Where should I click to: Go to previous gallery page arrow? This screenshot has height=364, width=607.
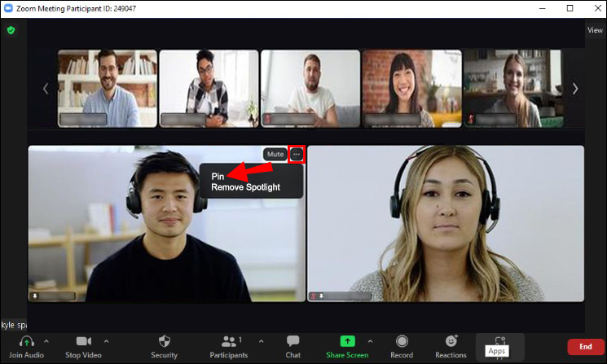(x=46, y=89)
